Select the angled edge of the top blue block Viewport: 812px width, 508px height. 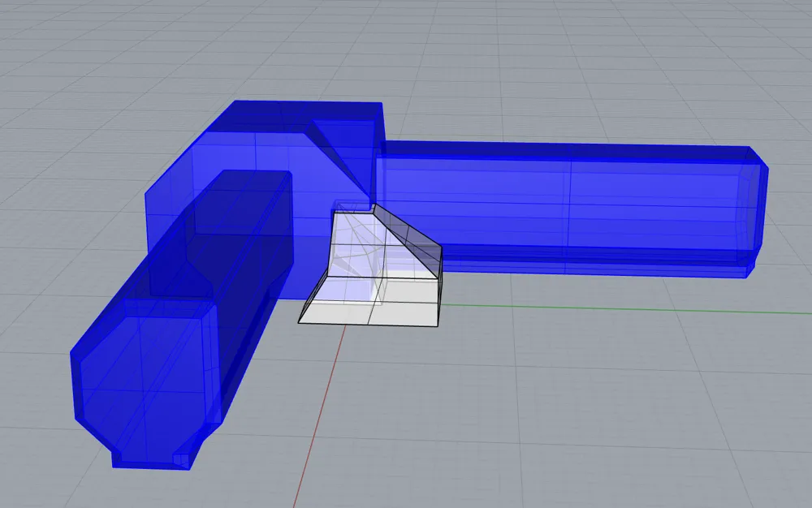(341, 162)
